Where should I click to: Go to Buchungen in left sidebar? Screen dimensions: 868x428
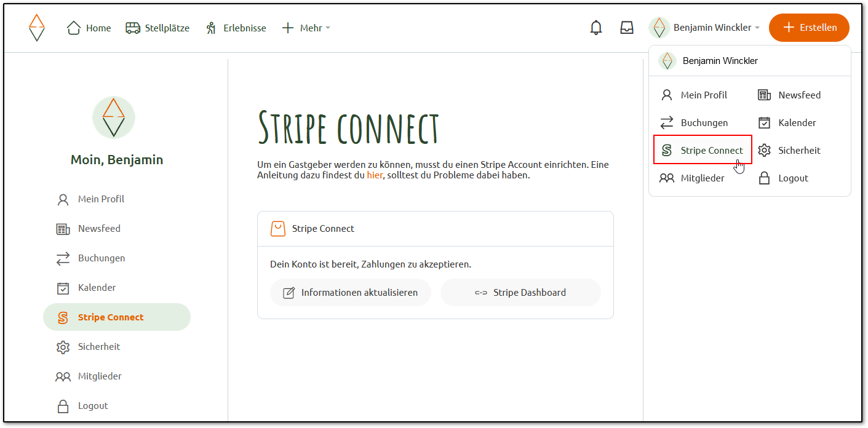101,258
